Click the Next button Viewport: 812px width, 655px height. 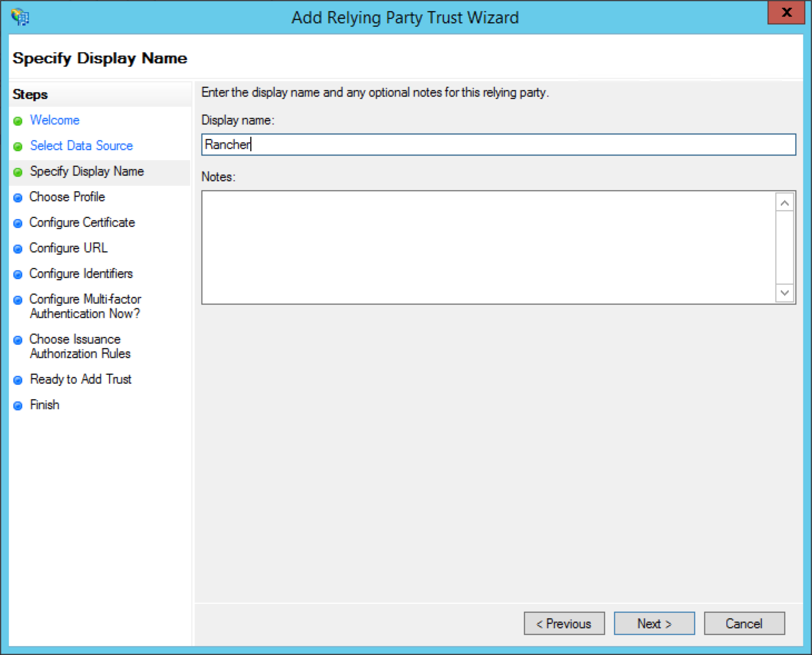click(654, 623)
